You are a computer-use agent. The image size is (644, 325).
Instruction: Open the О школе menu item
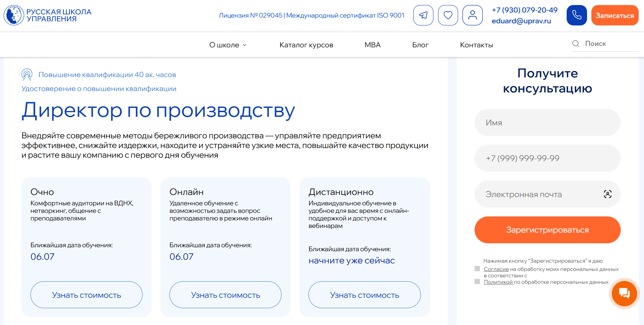pos(224,45)
